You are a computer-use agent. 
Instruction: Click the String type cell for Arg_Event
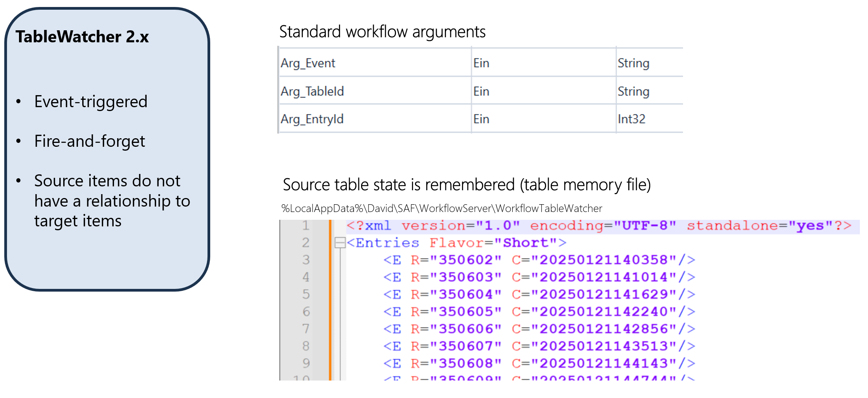click(x=633, y=63)
